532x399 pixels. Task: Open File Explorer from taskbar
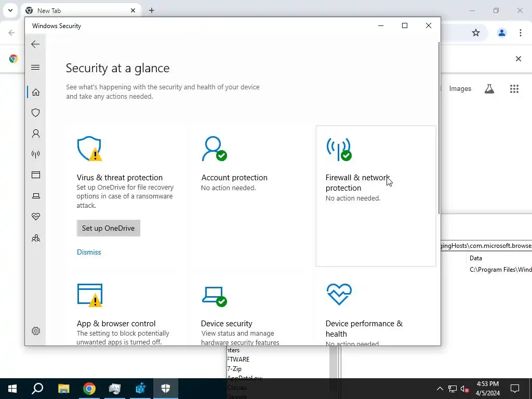[x=63, y=389]
